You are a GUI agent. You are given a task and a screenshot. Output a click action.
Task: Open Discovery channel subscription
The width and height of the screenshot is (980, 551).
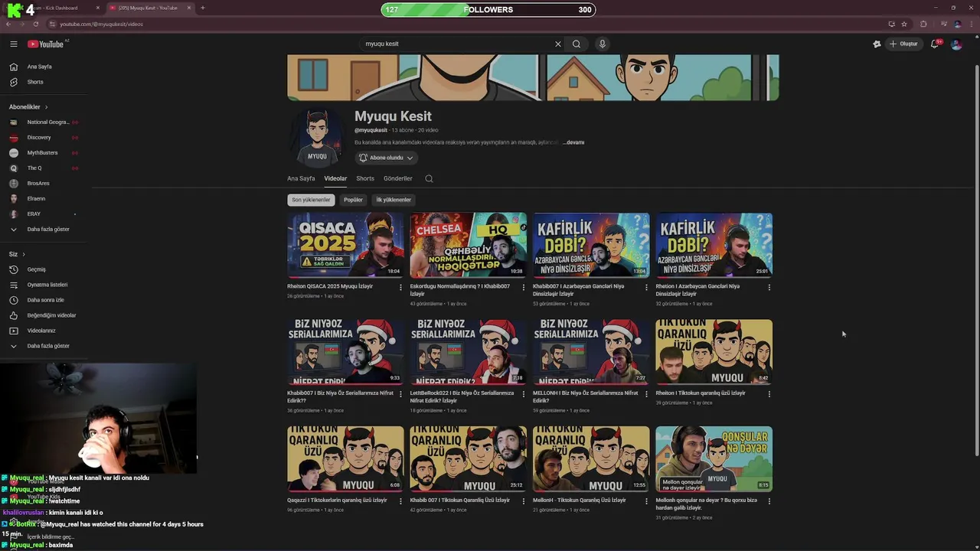point(38,137)
